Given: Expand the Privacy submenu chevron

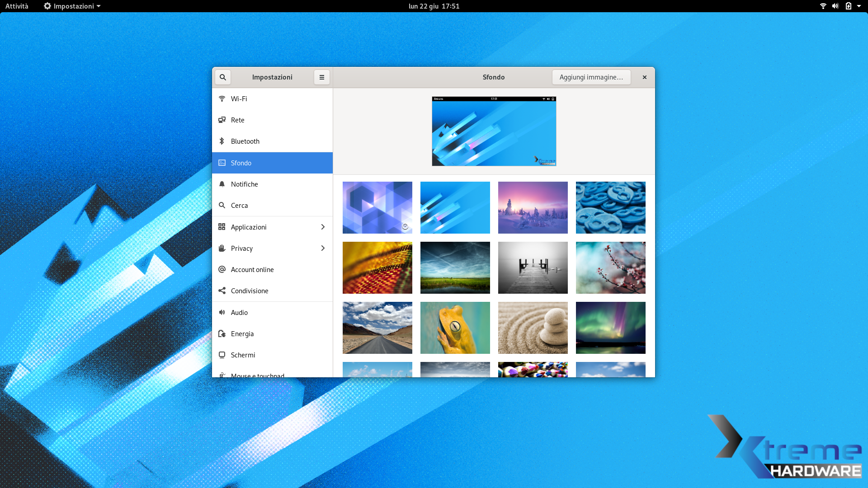Looking at the screenshot, I should (323, 248).
